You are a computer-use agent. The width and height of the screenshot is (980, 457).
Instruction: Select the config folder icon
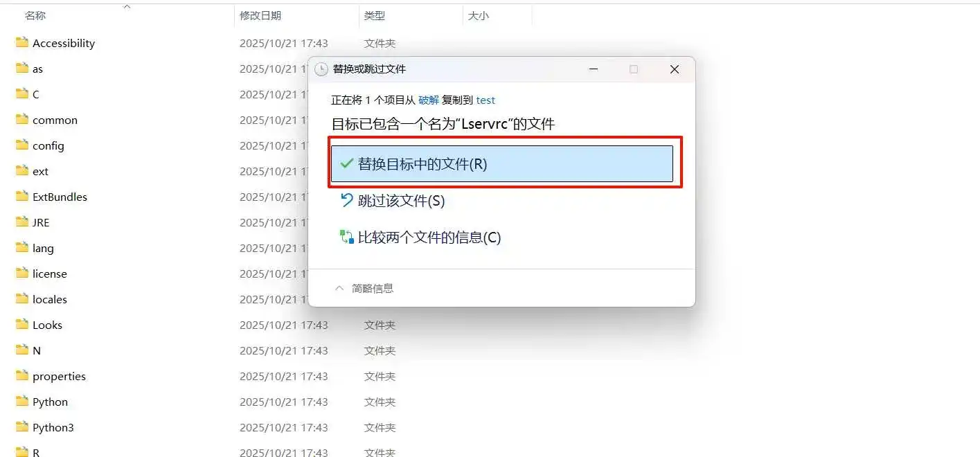(x=21, y=145)
